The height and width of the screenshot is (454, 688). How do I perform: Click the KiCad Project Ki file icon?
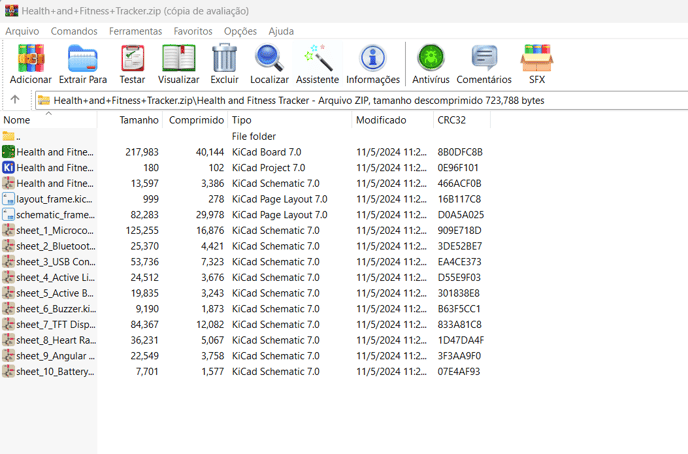[x=8, y=168]
